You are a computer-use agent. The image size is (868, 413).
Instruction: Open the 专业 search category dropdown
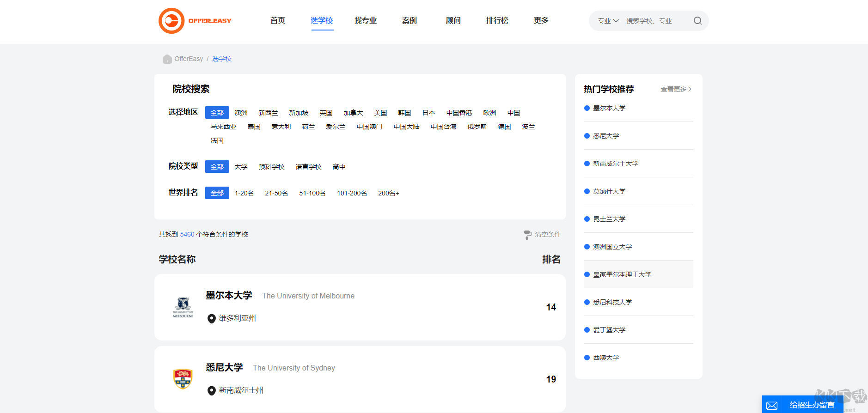click(x=608, y=21)
